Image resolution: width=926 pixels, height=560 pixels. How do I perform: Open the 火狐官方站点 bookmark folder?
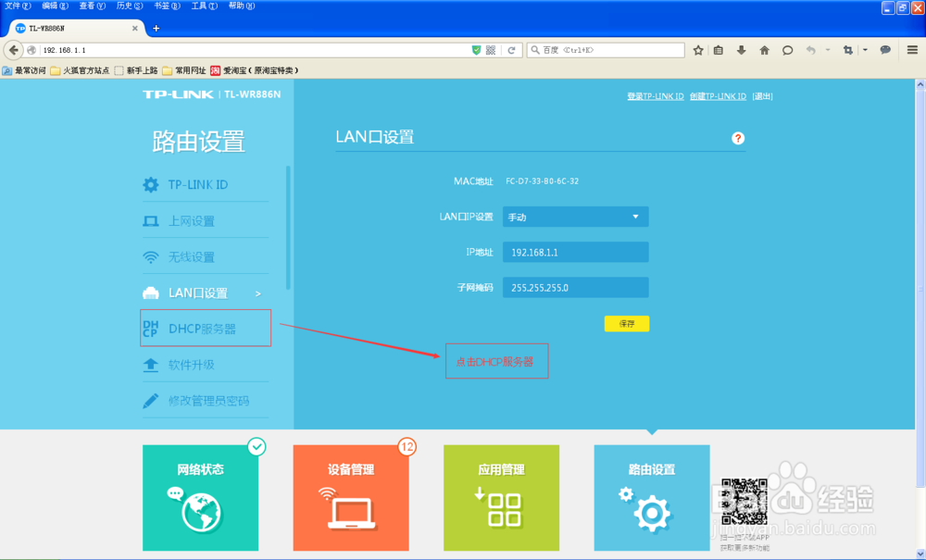(x=81, y=71)
